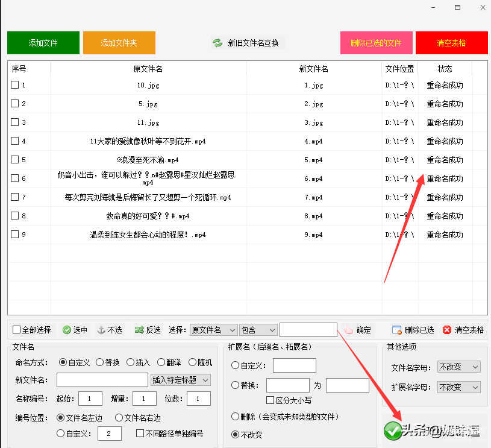
Task: Click the 不选 anchor icon
Action: click(101, 330)
